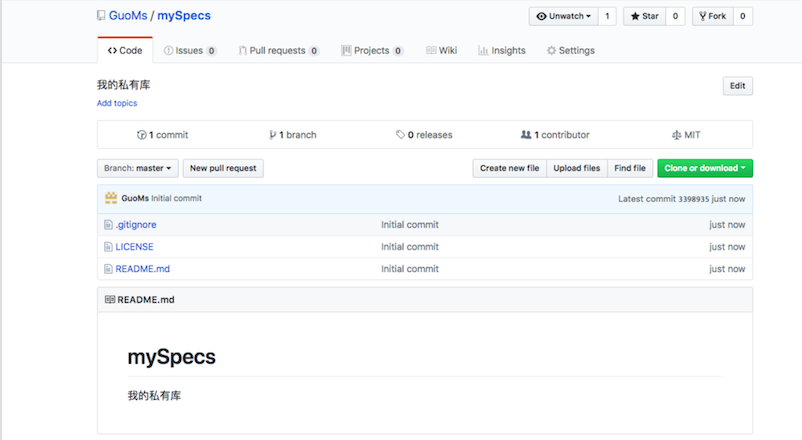Click the GuoMs avatar in commit bar

click(111, 198)
